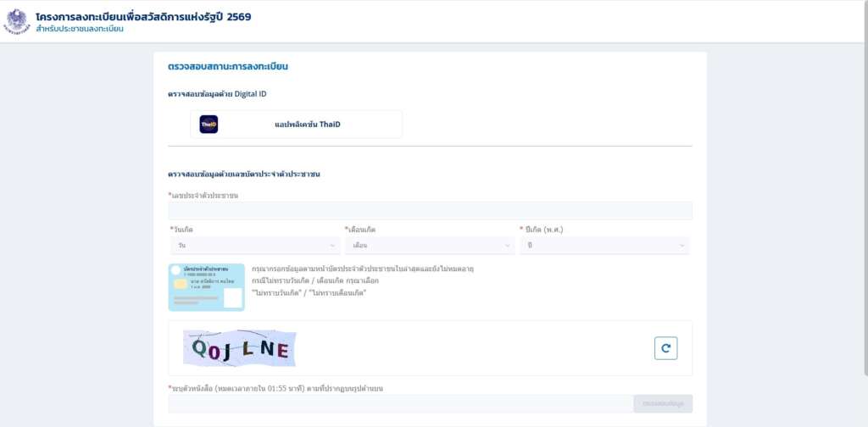Click the ตรวจสอบสถานะการลงทะเบียน heading
The width and height of the screenshot is (868, 427).
(228, 67)
